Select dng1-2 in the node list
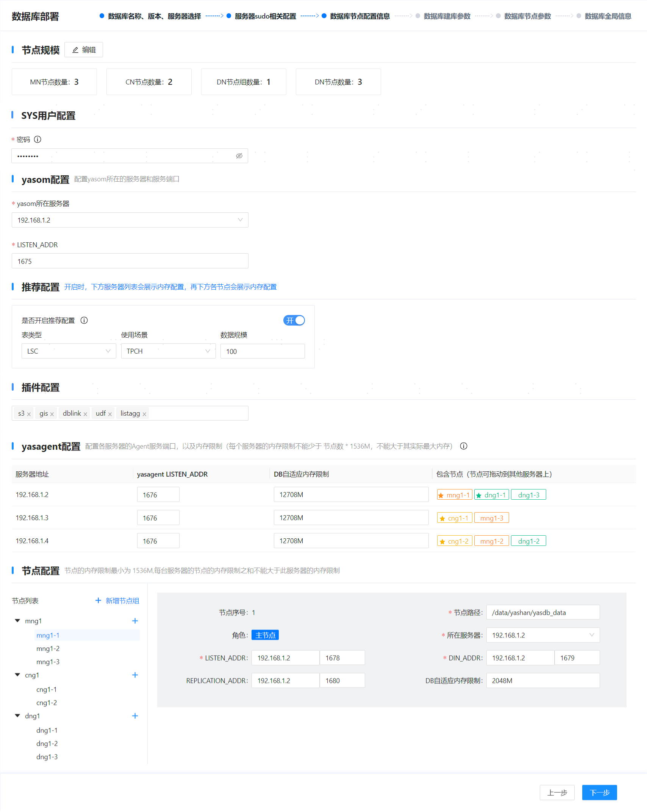This screenshot has height=812, width=647. pos(47,743)
